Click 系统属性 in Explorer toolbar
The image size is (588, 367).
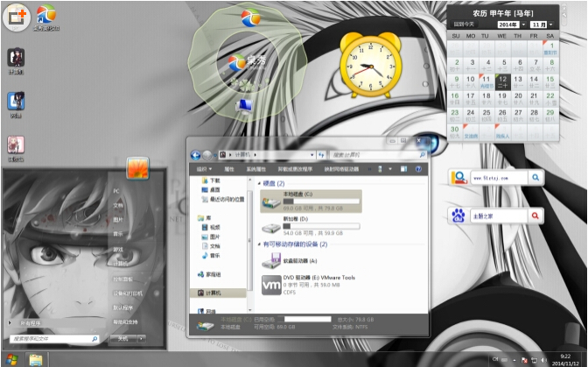(x=256, y=169)
